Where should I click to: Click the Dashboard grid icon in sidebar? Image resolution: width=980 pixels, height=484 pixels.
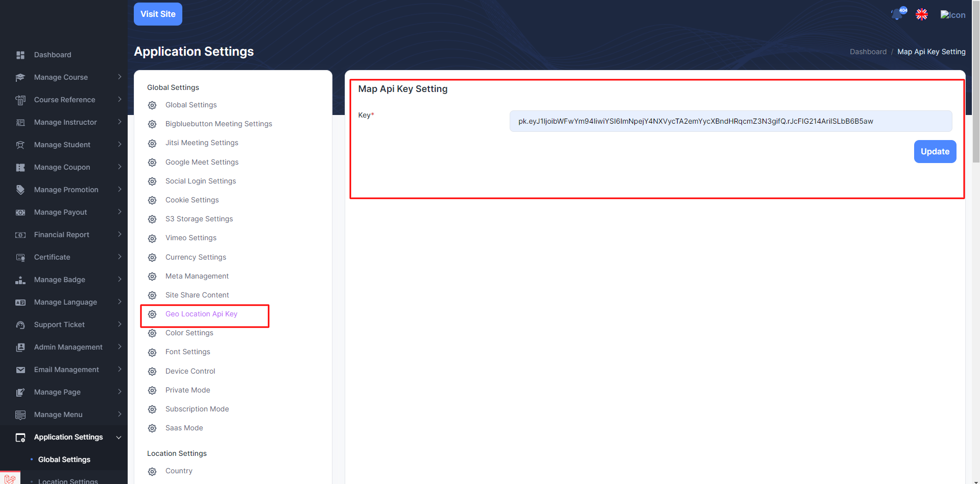20,55
